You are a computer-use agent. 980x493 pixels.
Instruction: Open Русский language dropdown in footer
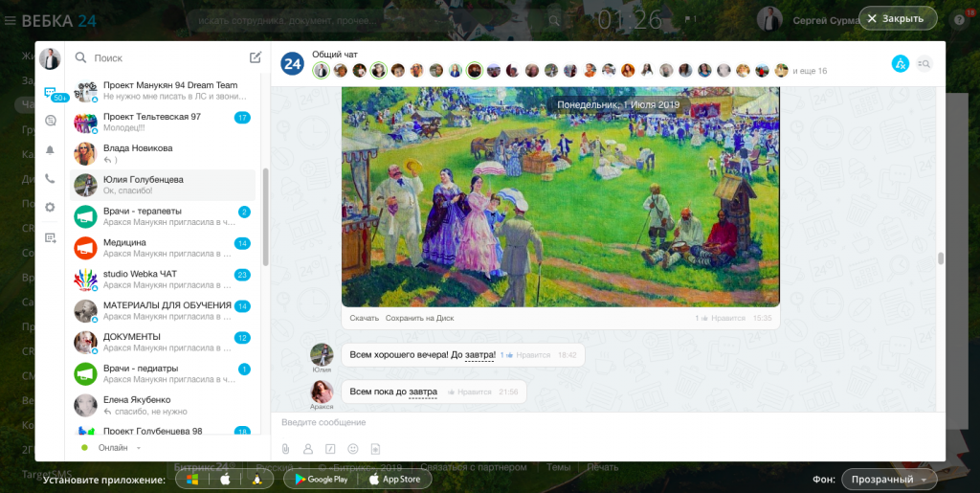(279, 467)
